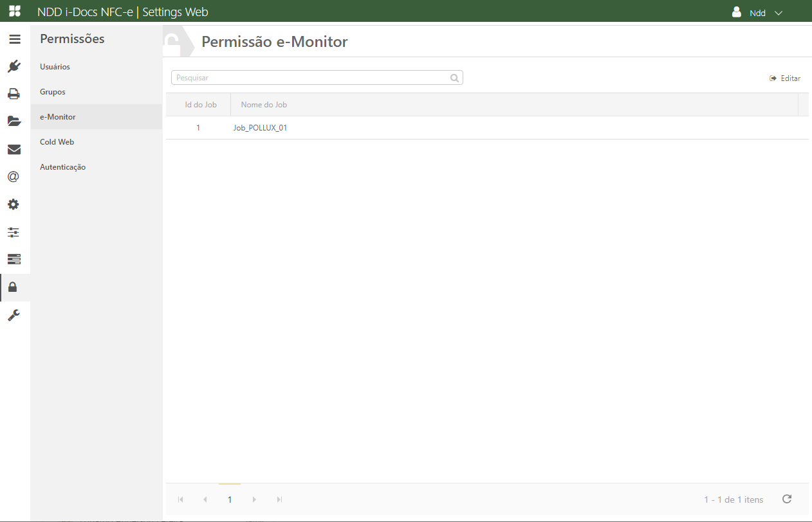Select the padlock permissions sidebar icon
812x522 pixels.
(14, 287)
